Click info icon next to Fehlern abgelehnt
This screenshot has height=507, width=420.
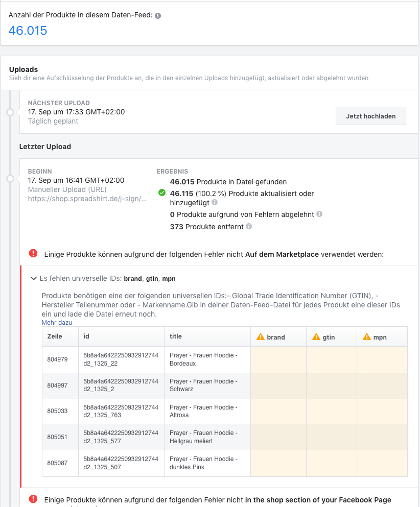[319, 214]
